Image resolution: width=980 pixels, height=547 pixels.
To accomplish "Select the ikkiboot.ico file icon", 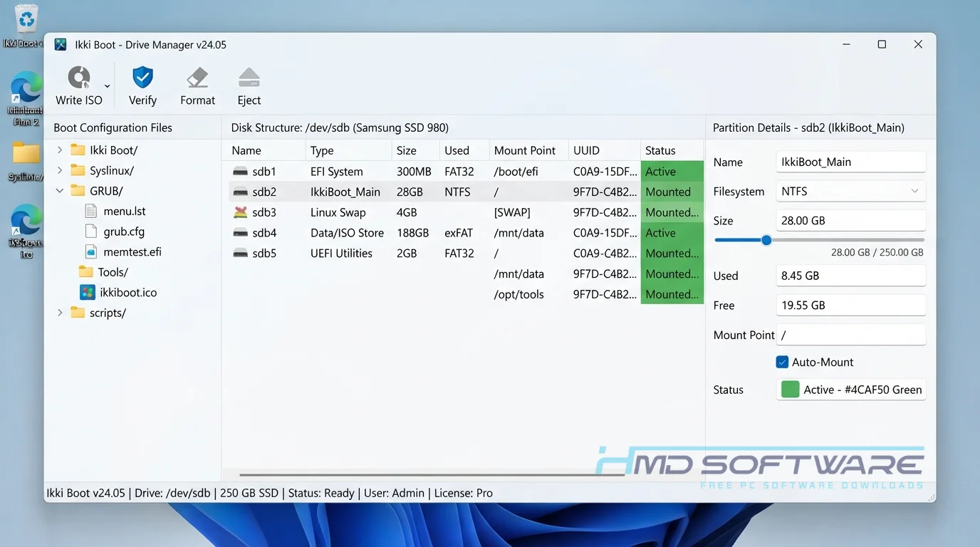I will (88, 292).
